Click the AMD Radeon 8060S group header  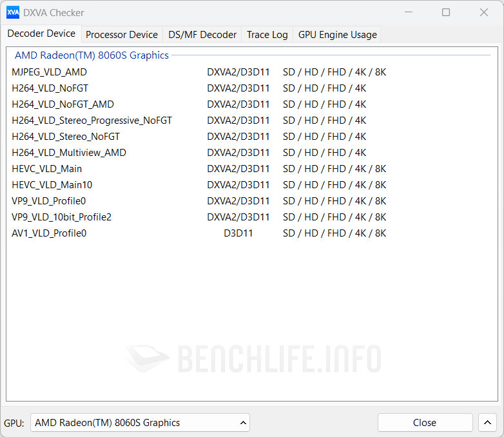92,55
